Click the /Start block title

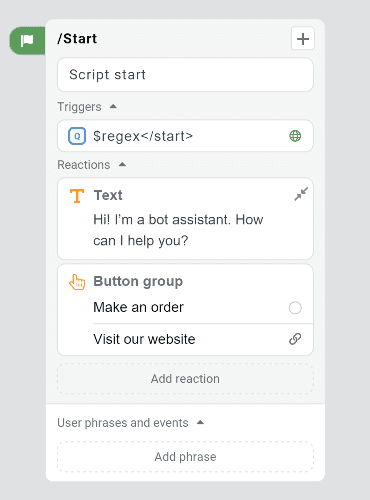click(77, 39)
